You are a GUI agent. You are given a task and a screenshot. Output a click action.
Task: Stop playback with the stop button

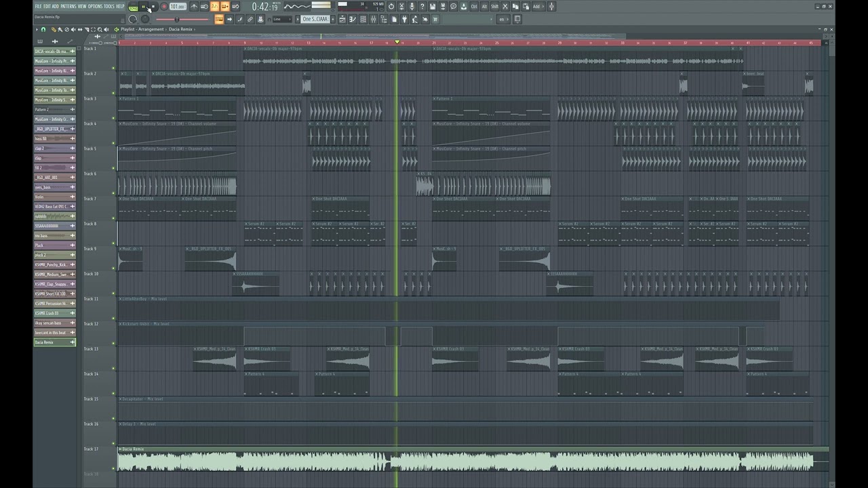153,7
